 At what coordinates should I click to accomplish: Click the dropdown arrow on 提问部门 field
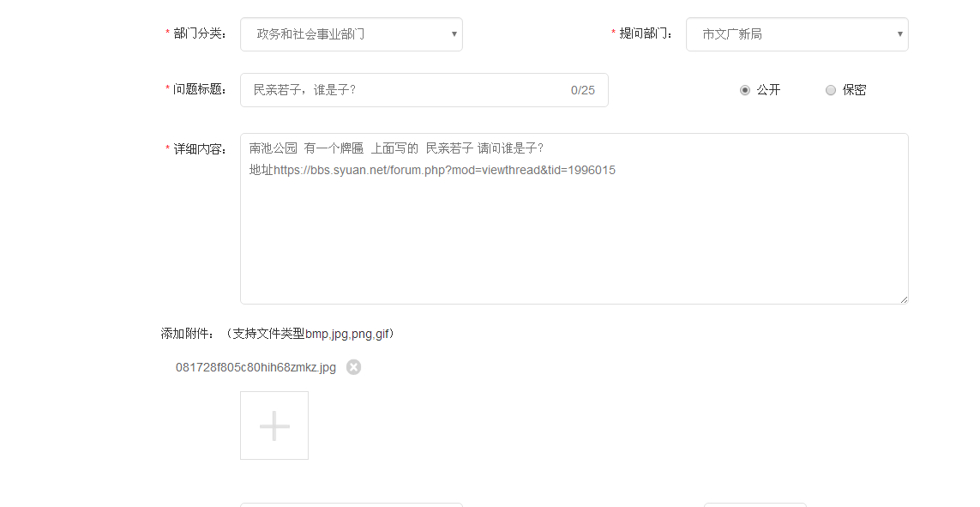[x=899, y=33]
